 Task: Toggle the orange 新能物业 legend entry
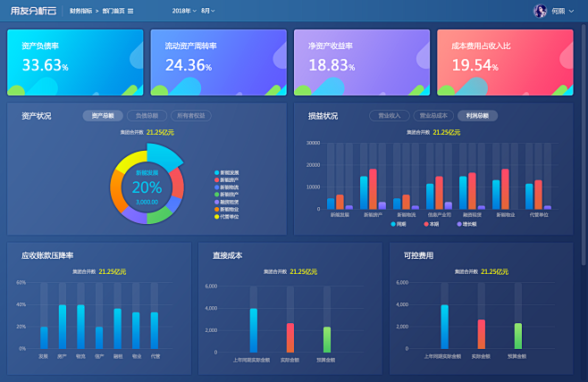(x=226, y=210)
